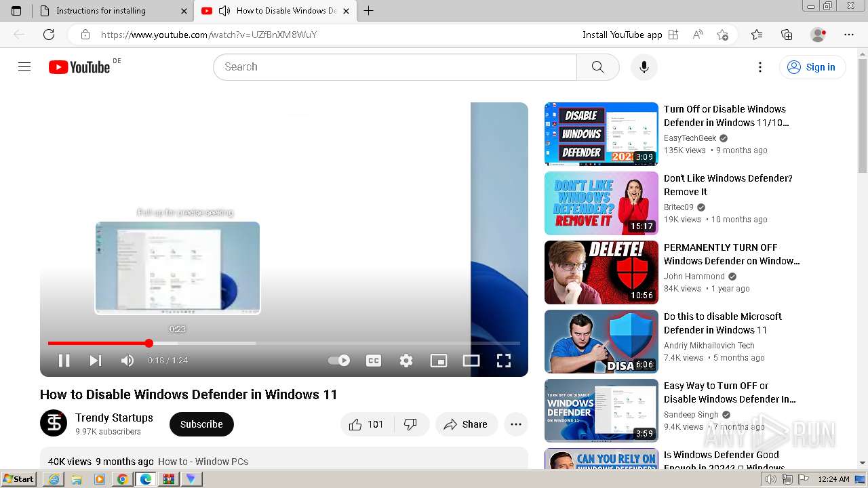Toggle autoplay switch in player
The width and height of the screenshot is (868, 488).
tap(339, 361)
